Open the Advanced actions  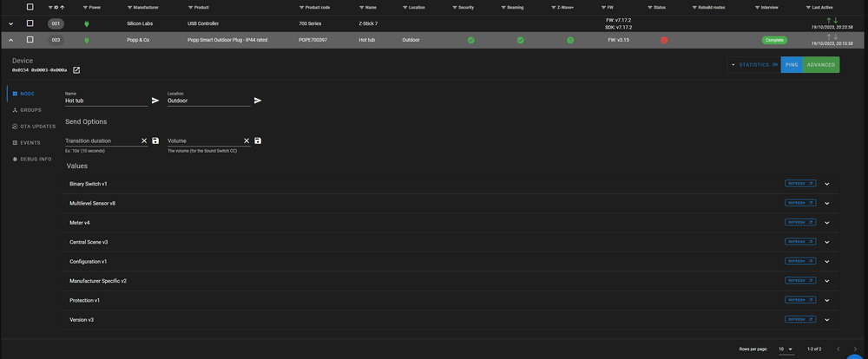coord(821,65)
